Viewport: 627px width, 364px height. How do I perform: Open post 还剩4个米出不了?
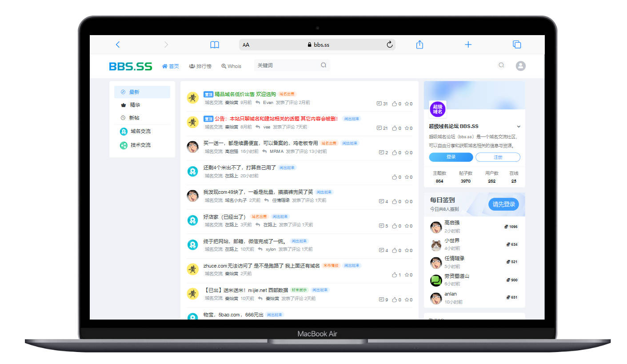tap(240, 168)
